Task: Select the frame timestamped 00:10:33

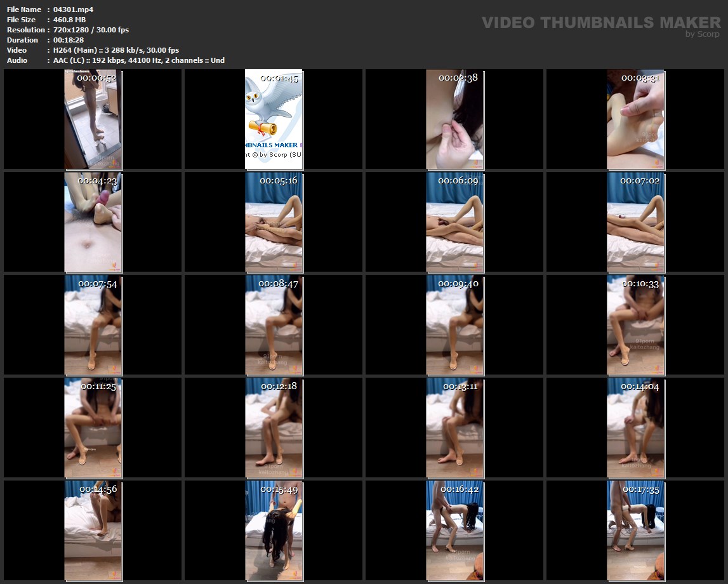Action: pos(635,325)
